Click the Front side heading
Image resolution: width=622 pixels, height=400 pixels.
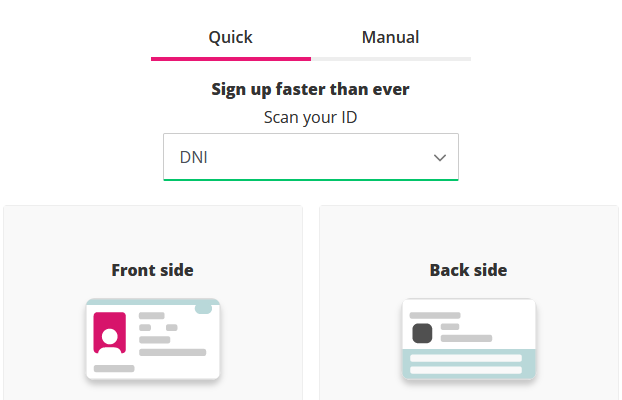[153, 270]
